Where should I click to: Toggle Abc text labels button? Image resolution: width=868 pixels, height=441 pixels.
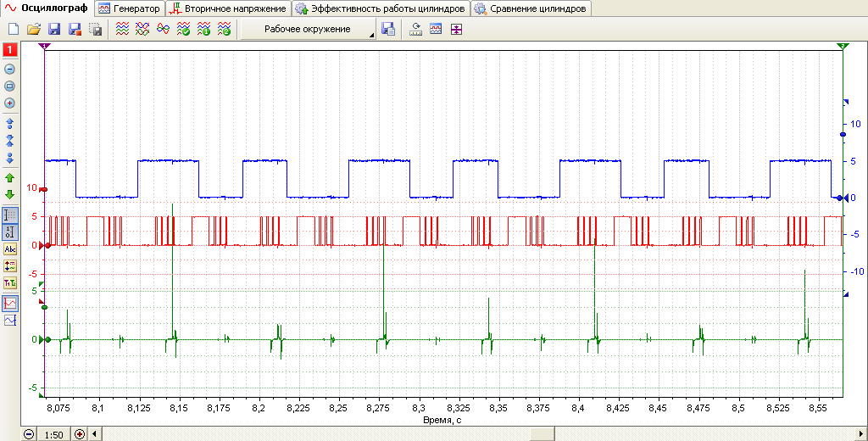coord(10,249)
